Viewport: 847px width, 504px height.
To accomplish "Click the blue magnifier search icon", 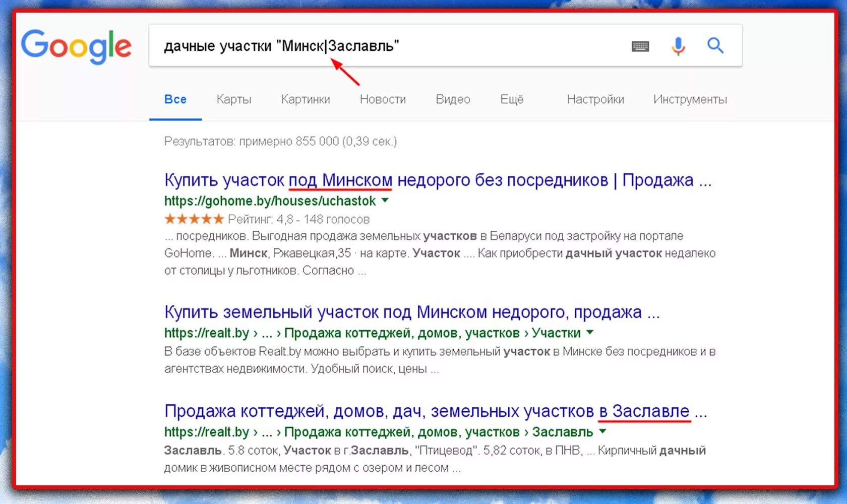I will pyautogui.click(x=715, y=45).
